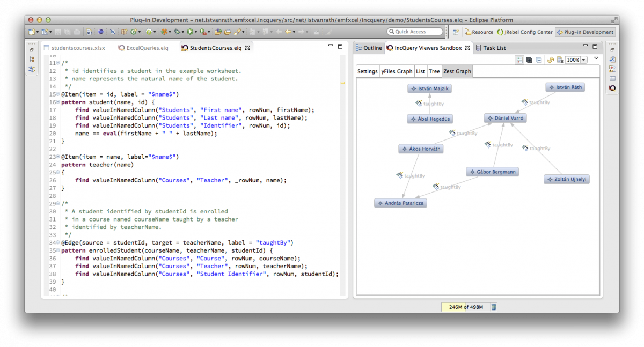Select the Tree tab in Sandbox
The width and height of the screenshot is (644, 347).
pyautogui.click(x=434, y=71)
